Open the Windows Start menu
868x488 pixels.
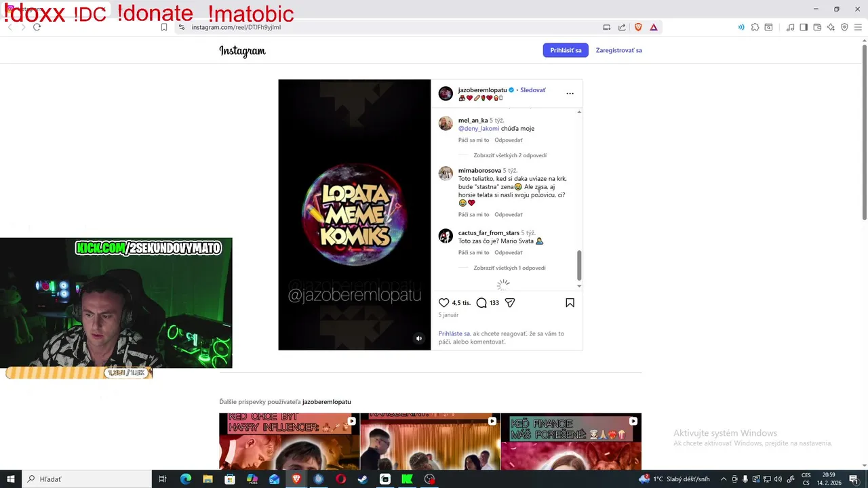coord(11,479)
